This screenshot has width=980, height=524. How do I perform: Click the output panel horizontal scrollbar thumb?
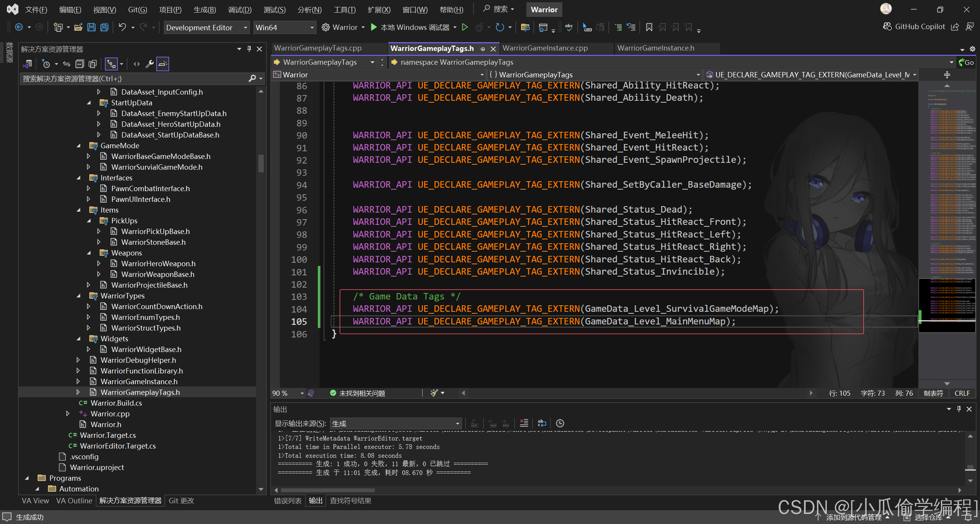click(328, 490)
